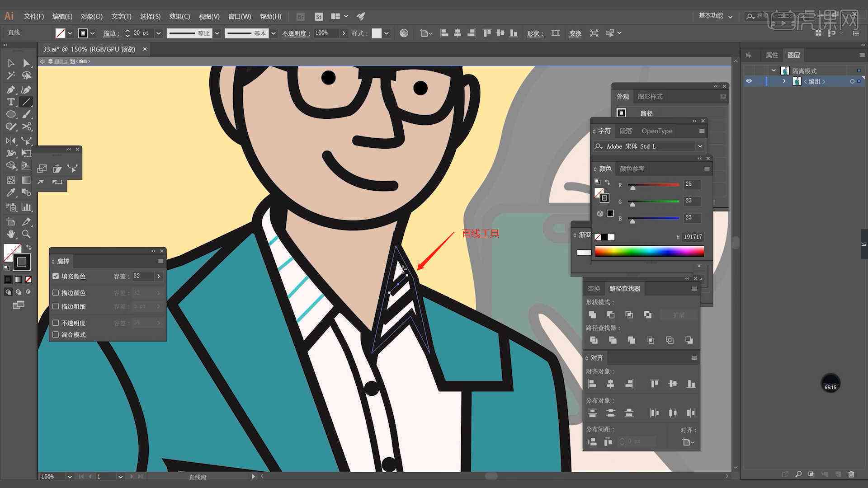Click Unite shape mode in Pathfinder
Viewport: 868px width, 488px height.
tap(592, 314)
